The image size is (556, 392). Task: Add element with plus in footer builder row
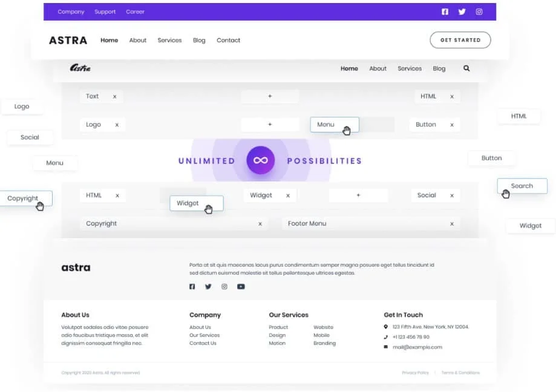pyautogui.click(x=358, y=195)
